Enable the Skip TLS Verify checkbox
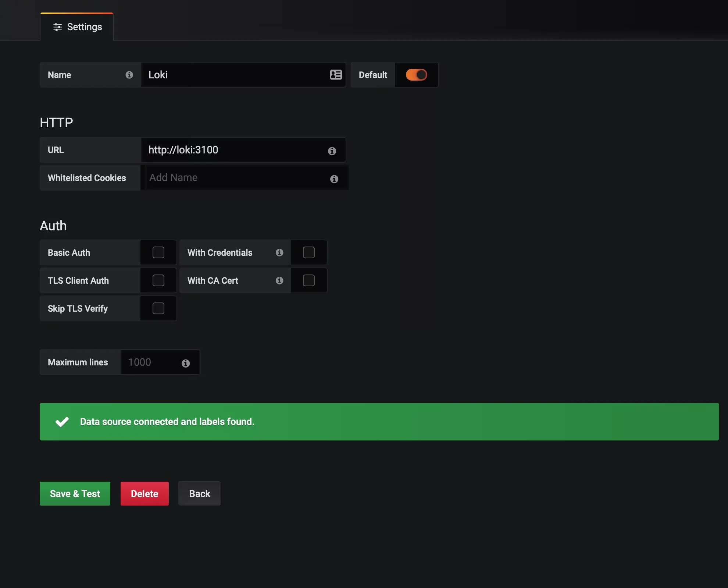Viewport: 728px width, 588px height. tap(158, 308)
